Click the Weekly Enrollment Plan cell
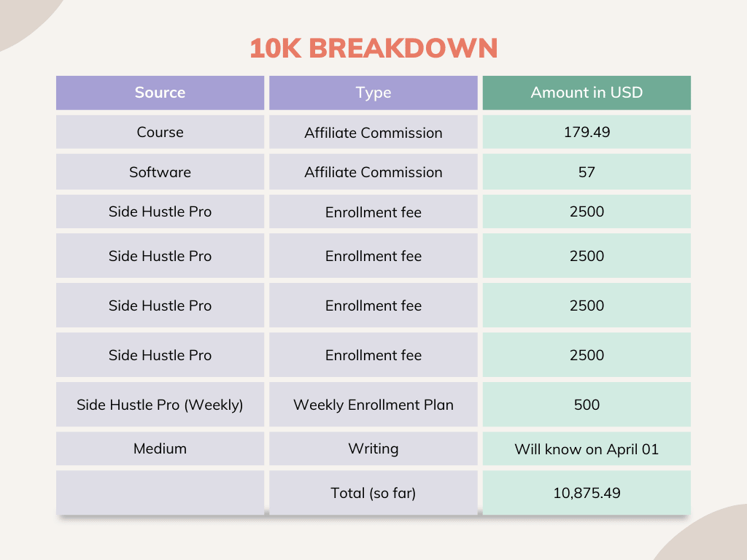 pyautogui.click(x=373, y=405)
